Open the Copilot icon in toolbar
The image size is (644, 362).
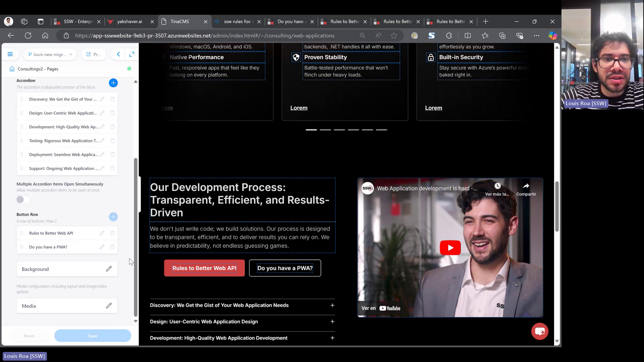(553, 36)
